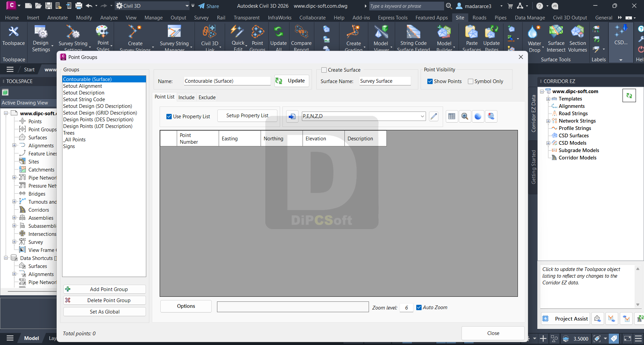Click the Options button

click(186, 306)
